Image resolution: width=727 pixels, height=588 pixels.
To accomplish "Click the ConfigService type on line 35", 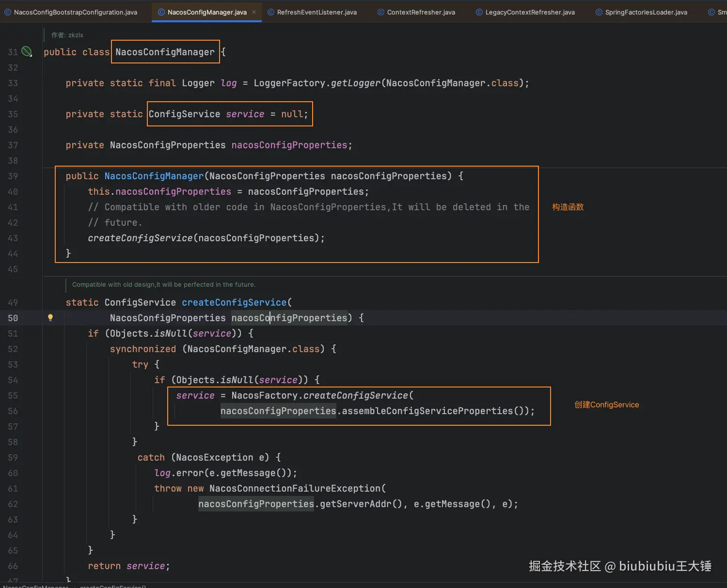I will 184,114.
